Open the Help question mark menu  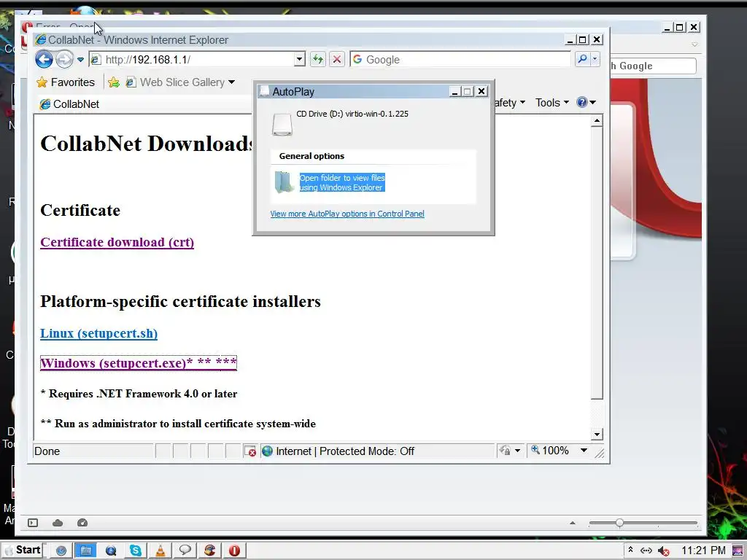coord(586,102)
